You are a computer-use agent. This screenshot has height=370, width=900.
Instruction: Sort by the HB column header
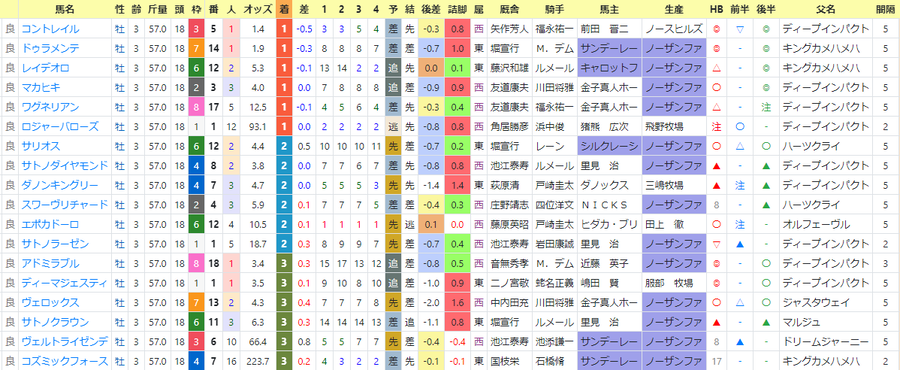[716, 9]
